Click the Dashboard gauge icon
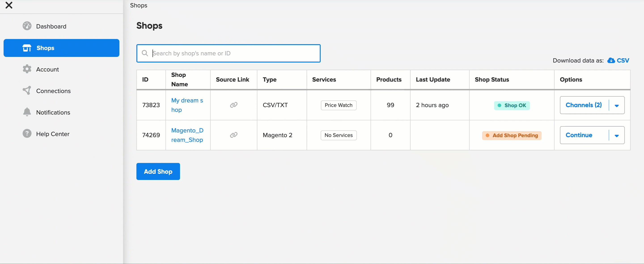The width and height of the screenshot is (644, 264). (27, 26)
